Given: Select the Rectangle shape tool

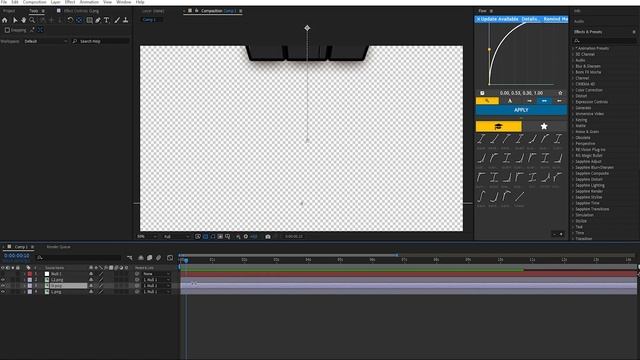Looking at the screenshot, I should tap(89, 20).
